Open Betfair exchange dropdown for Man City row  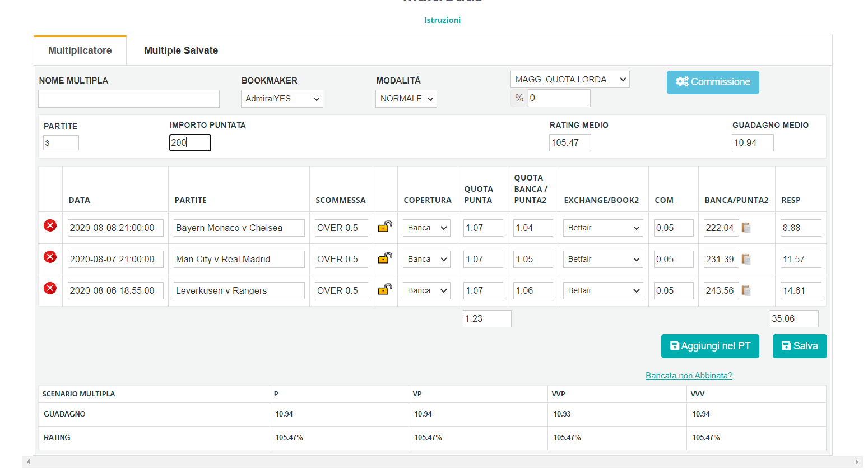[x=603, y=259]
